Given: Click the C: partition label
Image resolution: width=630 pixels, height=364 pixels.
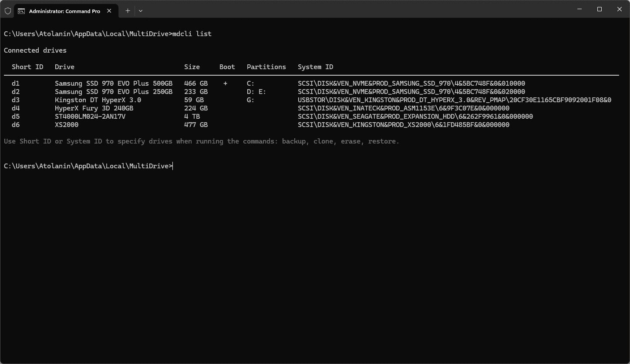Looking at the screenshot, I should (251, 83).
